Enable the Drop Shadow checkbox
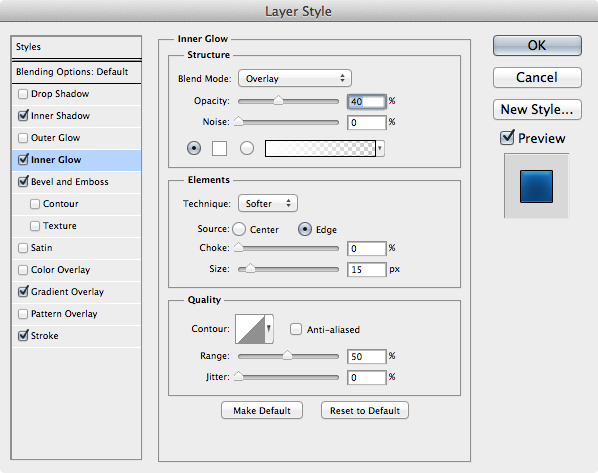Image resolution: width=598 pixels, height=473 pixels. pyautogui.click(x=23, y=94)
